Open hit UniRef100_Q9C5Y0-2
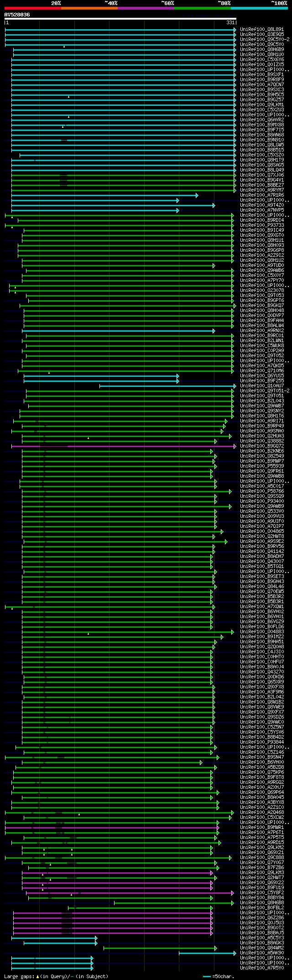This screenshot has width=292, height=980. pos(265,39)
